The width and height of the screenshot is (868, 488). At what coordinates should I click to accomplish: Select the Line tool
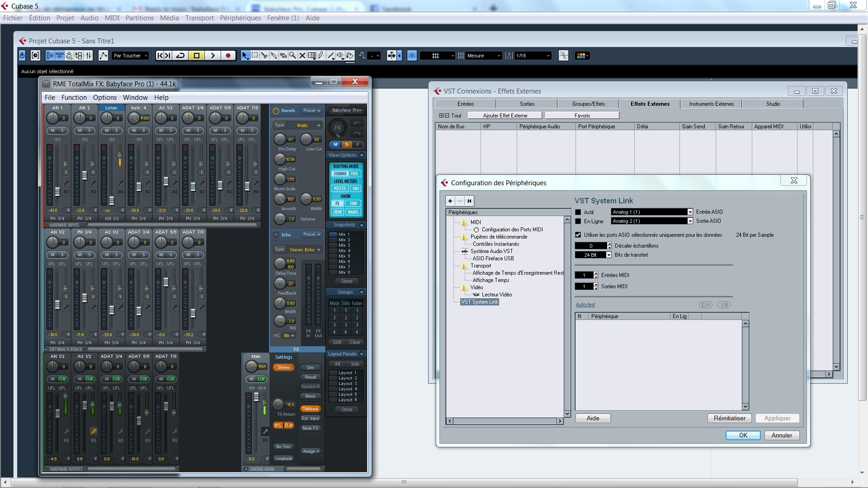pos(331,56)
